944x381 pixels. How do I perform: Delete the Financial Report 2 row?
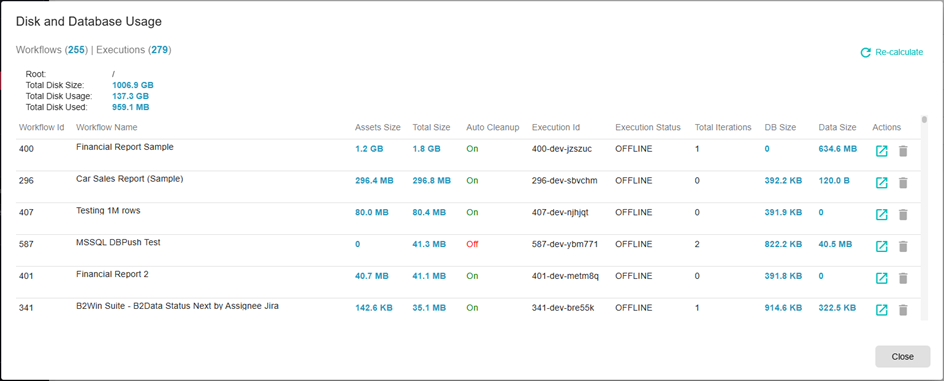pyautogui.click(x=902, y=278)
